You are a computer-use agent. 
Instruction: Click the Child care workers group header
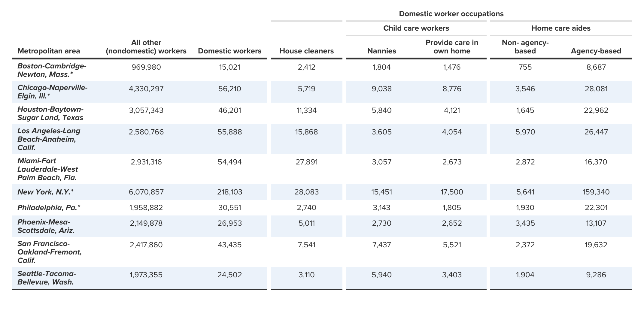coord(416,28)
